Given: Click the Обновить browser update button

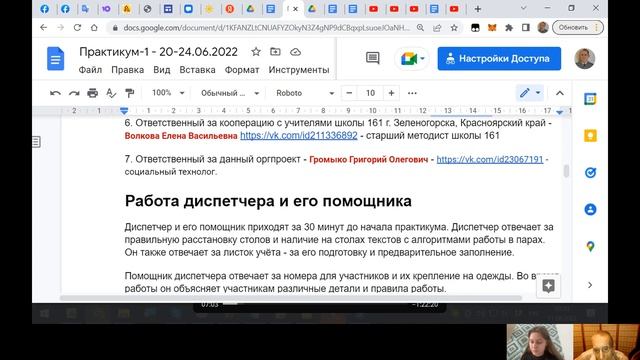Looking at the screenshot, I should [578, 28].
